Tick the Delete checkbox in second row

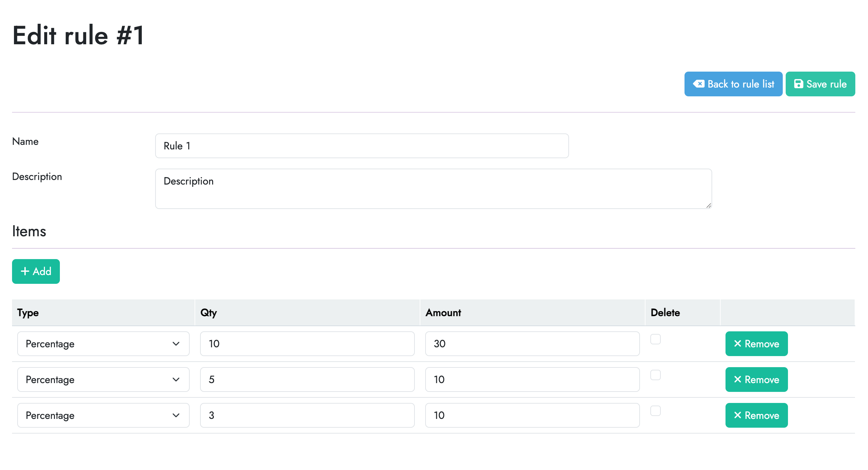(x=655, y=375)
